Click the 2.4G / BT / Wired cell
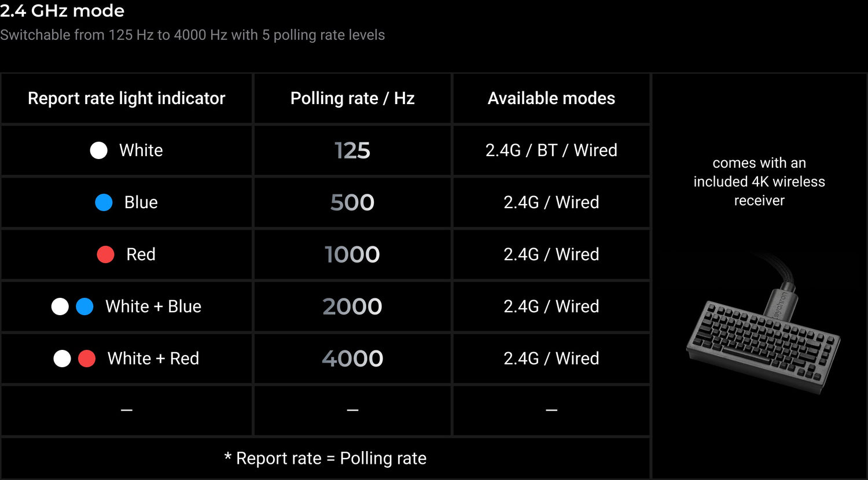The width and height of the screenshot is (868, 480). [551, 150]
